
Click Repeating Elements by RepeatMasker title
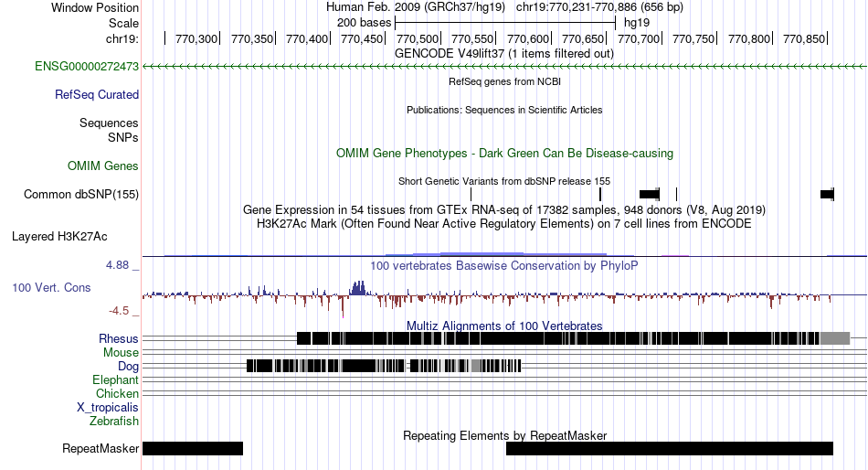coord(504,435)
